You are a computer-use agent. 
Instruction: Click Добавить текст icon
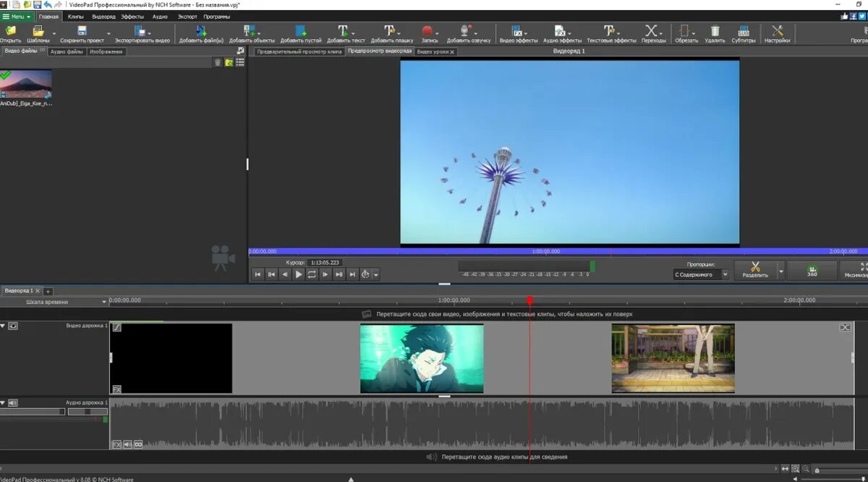pyautogui.click(x=344, y=31)
